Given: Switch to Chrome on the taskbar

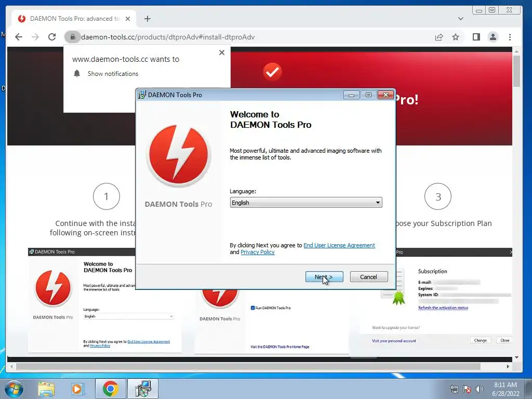Looking at the screenshot, I should (110, 389).
